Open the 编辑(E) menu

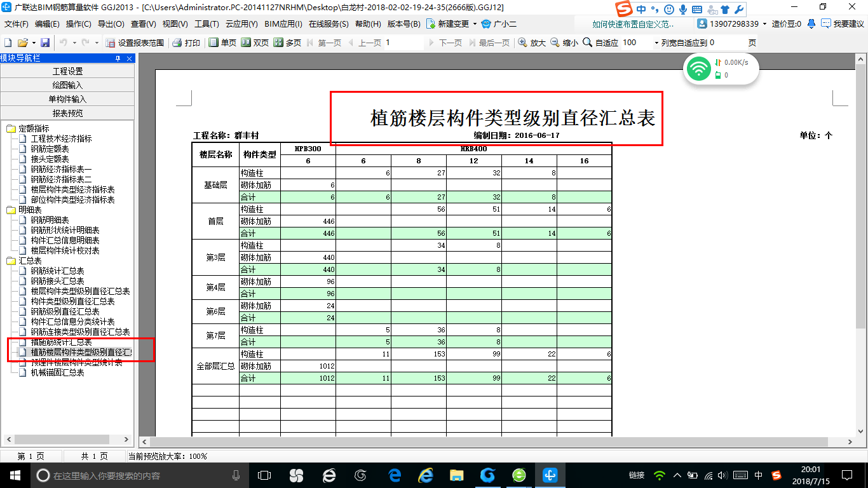click(47, 24)
